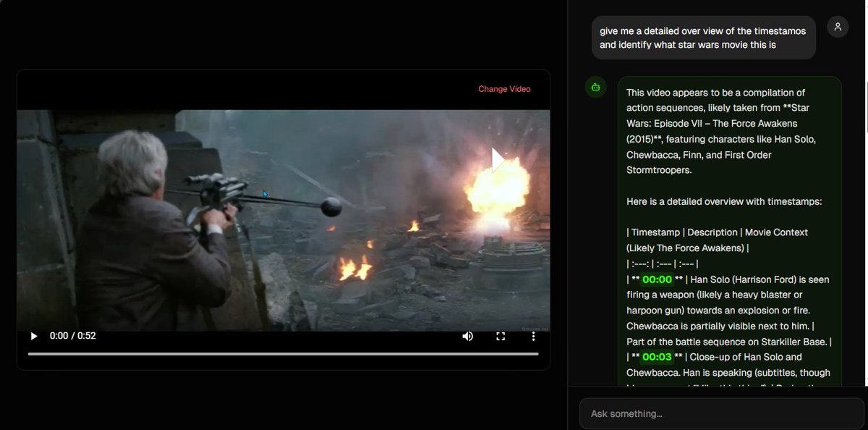
Task: Click the "Here is a detailed overview with timestamps:" line
Action: (724, 201)
